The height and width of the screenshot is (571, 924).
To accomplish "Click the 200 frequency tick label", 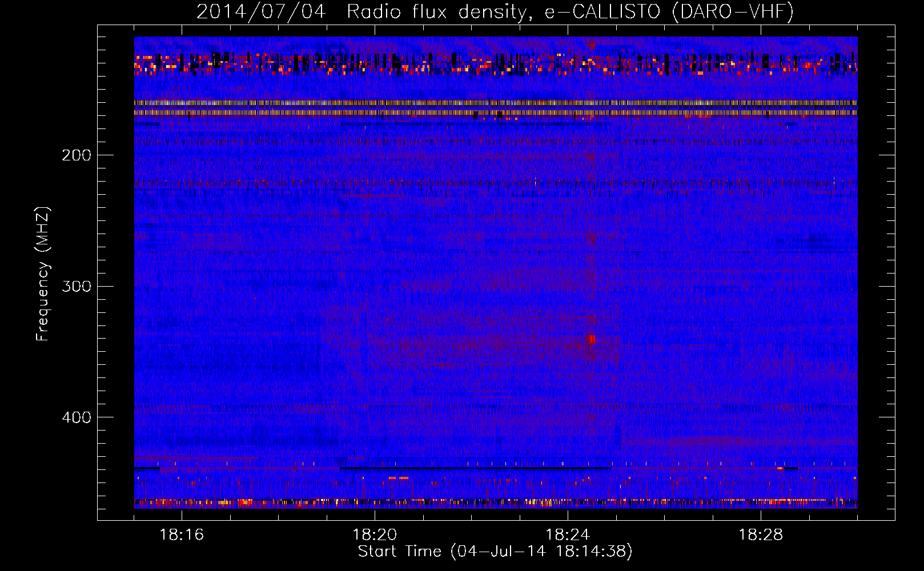I will tap(77, 155).
